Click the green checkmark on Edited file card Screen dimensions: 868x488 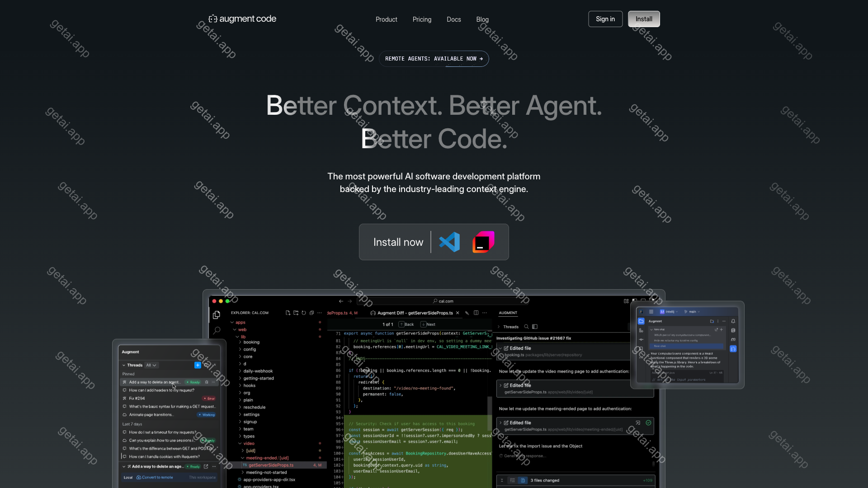[x=648, y=423]
